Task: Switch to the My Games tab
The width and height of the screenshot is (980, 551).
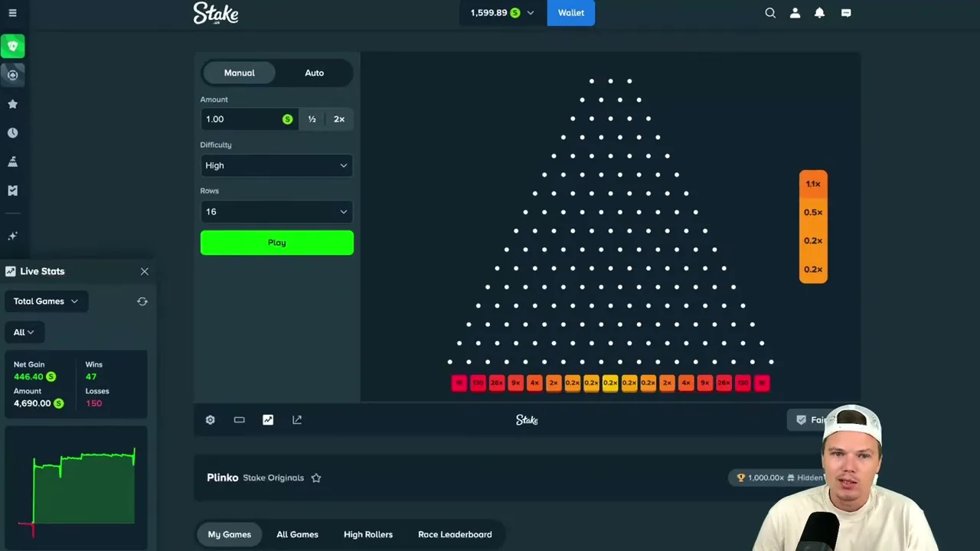Action: click(x=229, y=535)
